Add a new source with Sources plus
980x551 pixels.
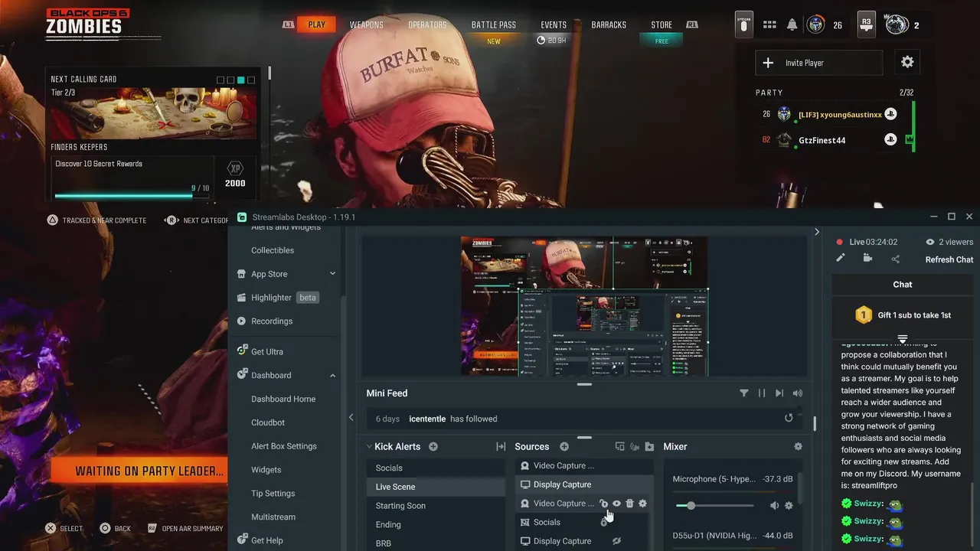click(564, 447)
